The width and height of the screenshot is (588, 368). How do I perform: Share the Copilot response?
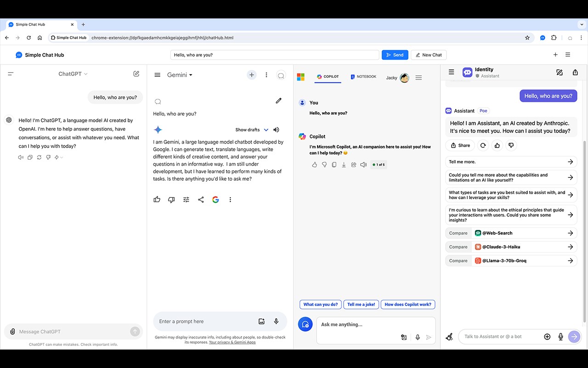(x=354, y=165)
